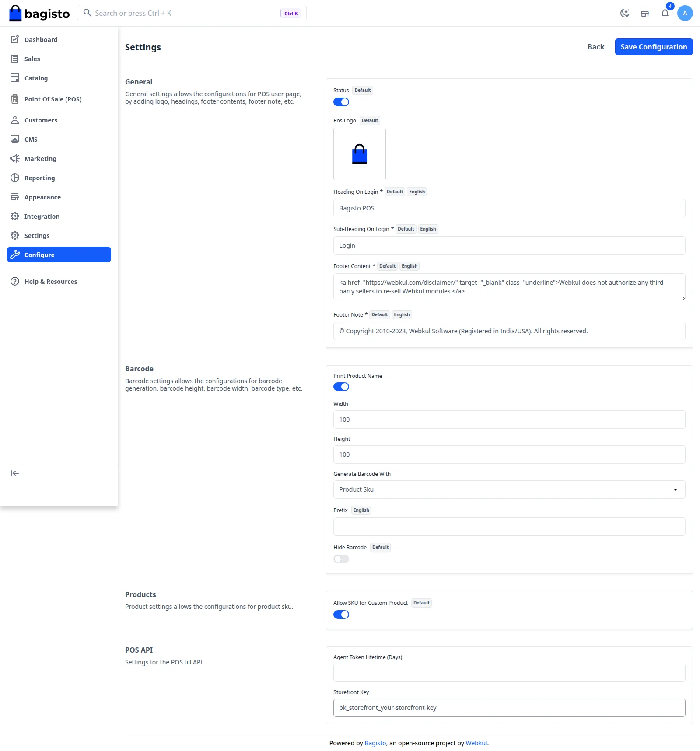
Task: Focus the top search box
Action: coord(192,13)
